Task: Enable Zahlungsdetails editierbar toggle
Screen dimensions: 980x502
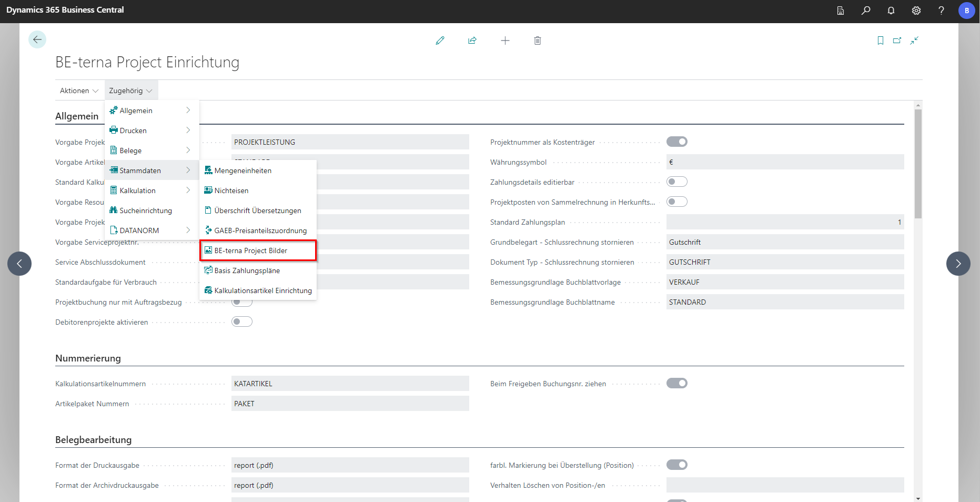Action: pyautogui.click(x=676, y=182)
